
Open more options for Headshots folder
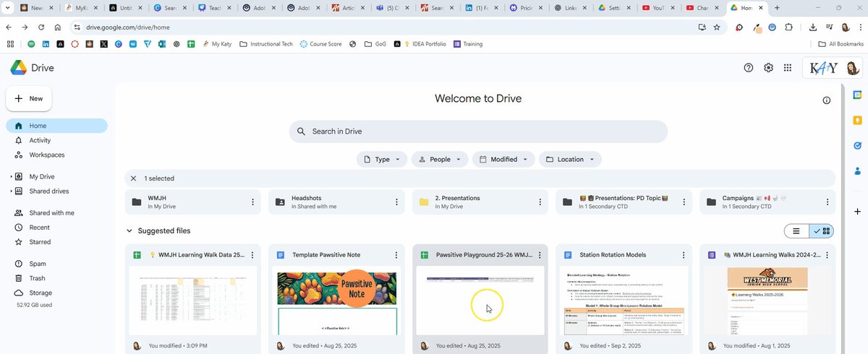point(396,202)
